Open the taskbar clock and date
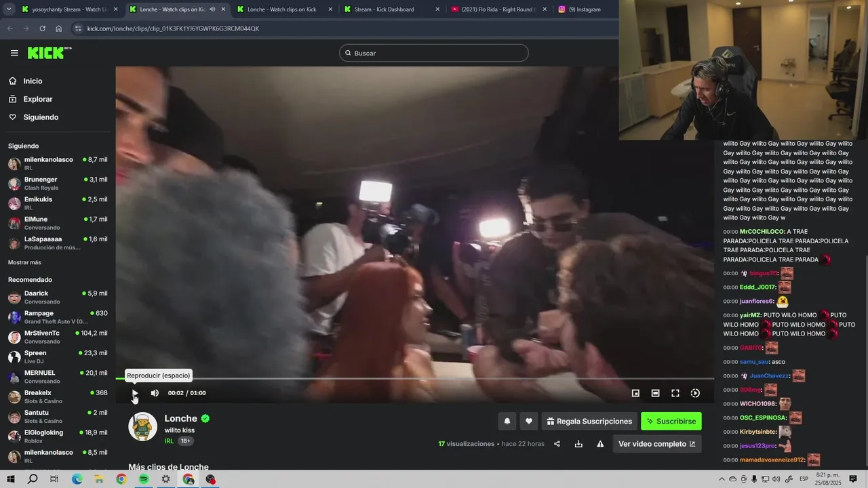Screen dimensions: 868x488 [828, 479]
